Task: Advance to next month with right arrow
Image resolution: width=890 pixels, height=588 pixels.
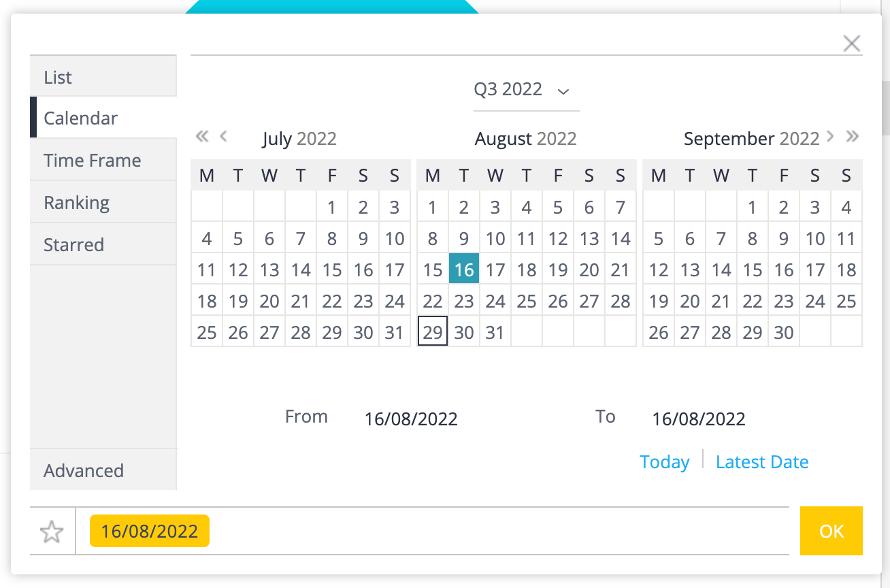Action: [830, 136]
